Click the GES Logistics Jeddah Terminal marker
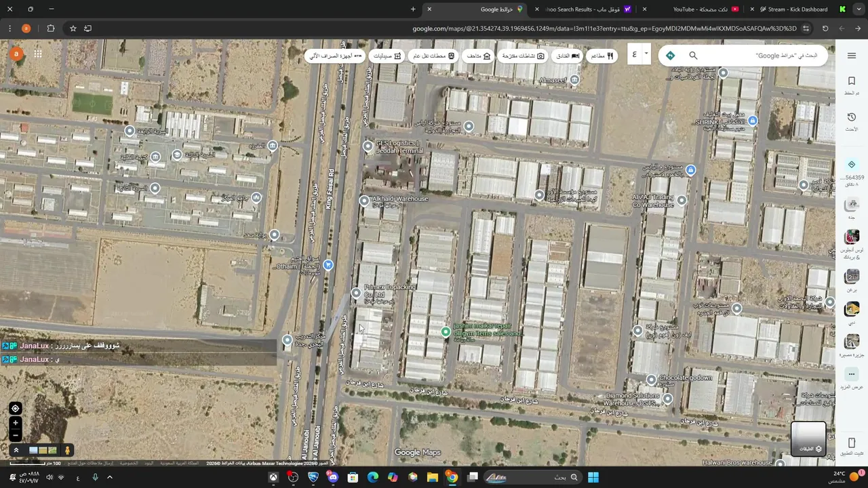 tap(368, 146)
